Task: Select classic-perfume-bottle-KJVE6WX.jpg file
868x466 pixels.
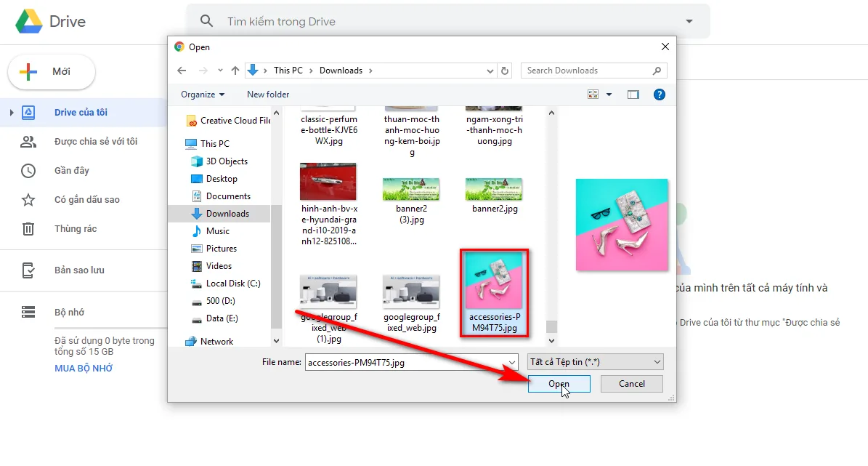Action: pyautogui.click(x=329, y=126)
